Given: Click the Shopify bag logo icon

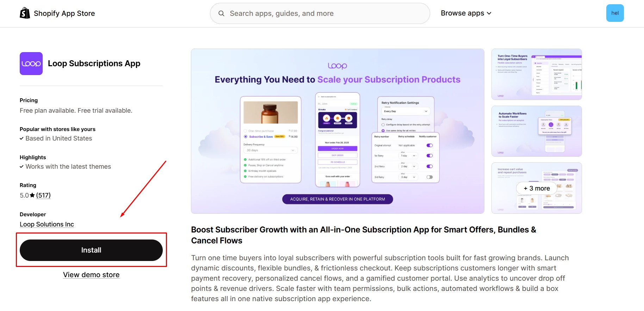Looking at the screenshot, I should click(25, 13).
